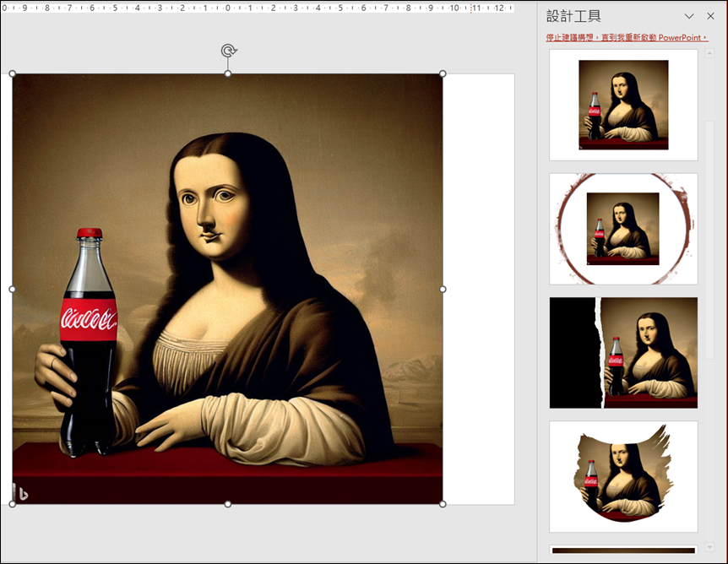Screen dimensions: 728x564
Task: Click the top-left sizing handle of the picture
Action: pos(13,73)
